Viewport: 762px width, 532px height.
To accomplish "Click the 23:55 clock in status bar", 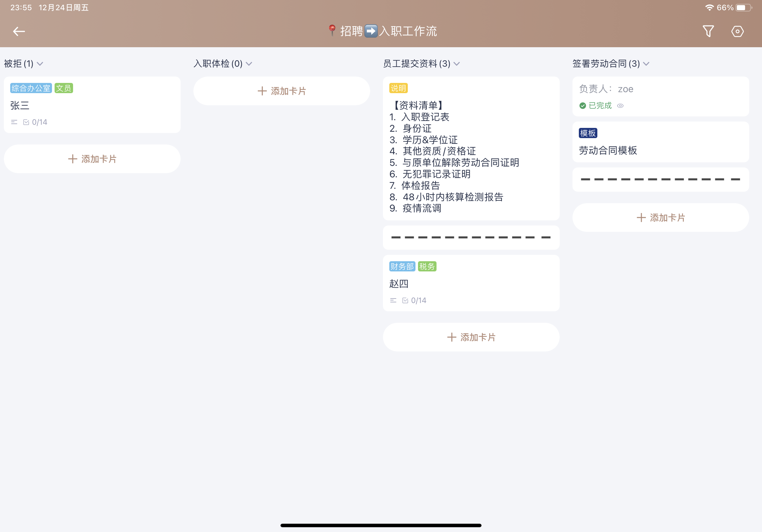I will 21,8.
